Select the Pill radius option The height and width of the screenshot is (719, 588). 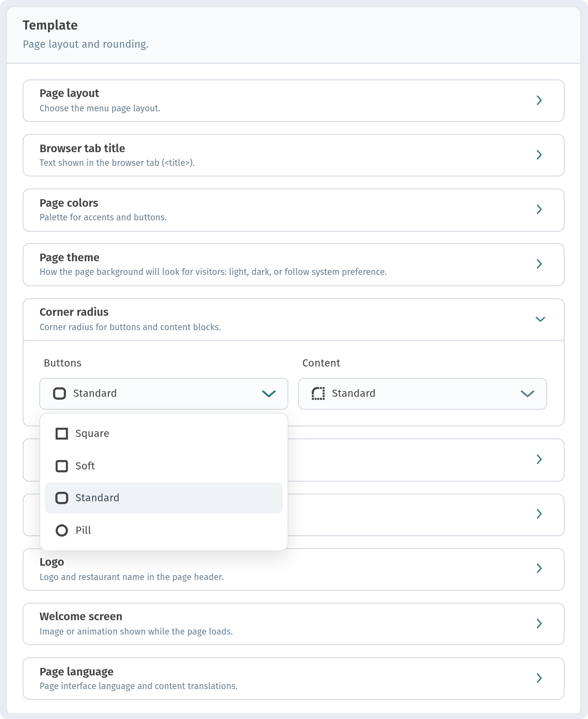coord(164,530)
